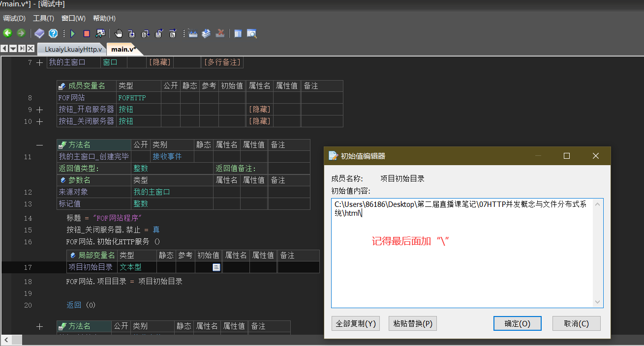Cancel with 取消(C) button
The height and width of the screenshot is (346, 644).
coord(577,323)
